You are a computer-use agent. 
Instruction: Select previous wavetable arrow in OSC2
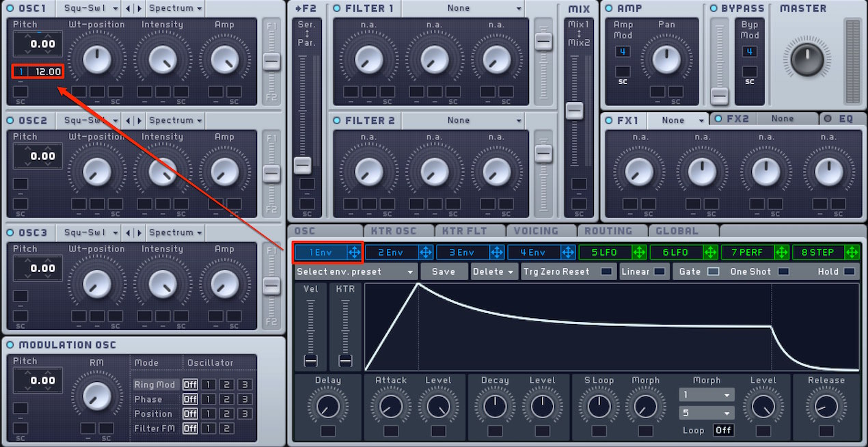coord(127,120)
